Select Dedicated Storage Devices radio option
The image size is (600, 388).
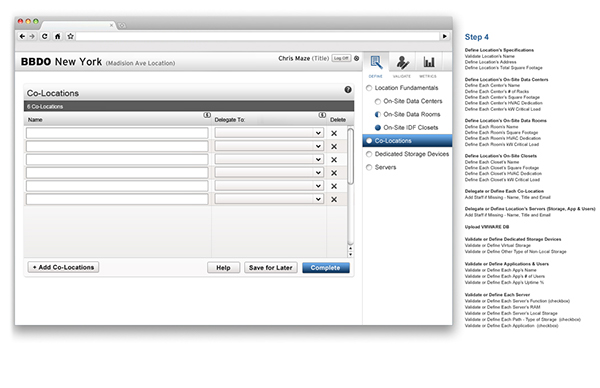[369, 154]
